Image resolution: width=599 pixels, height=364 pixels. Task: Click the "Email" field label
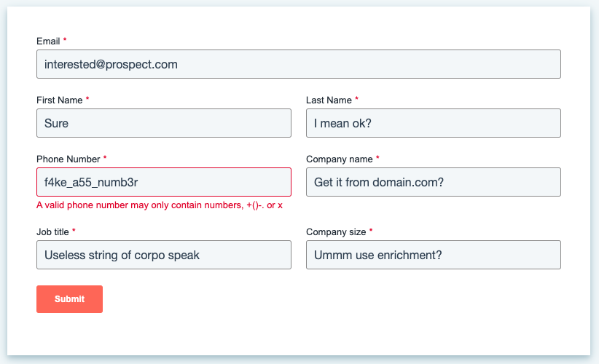(48, 41)
